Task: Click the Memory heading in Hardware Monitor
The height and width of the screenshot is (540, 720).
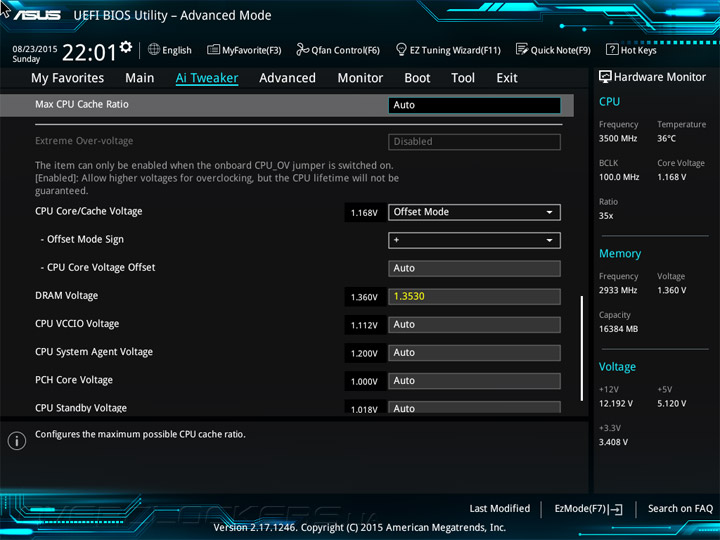Action: tap(620, 253)
